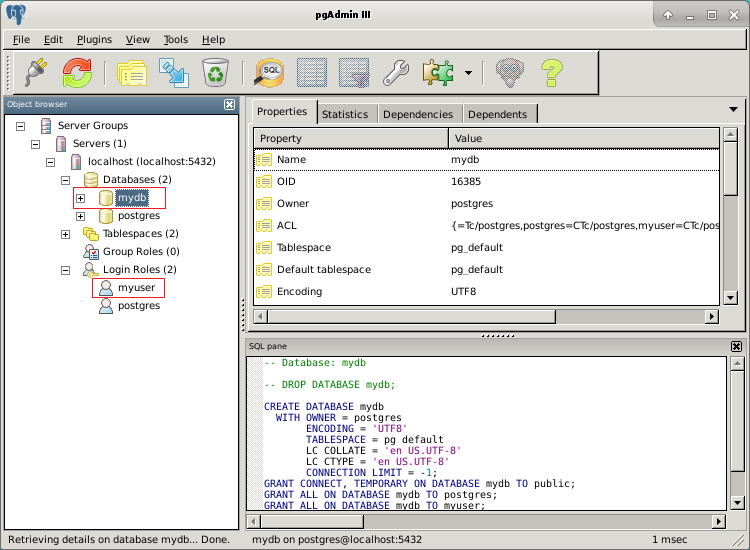Click the Plugins puzzle-piece icon
Image resolution: width=750 pixels, height=550 pixels.
click(438, 73)
